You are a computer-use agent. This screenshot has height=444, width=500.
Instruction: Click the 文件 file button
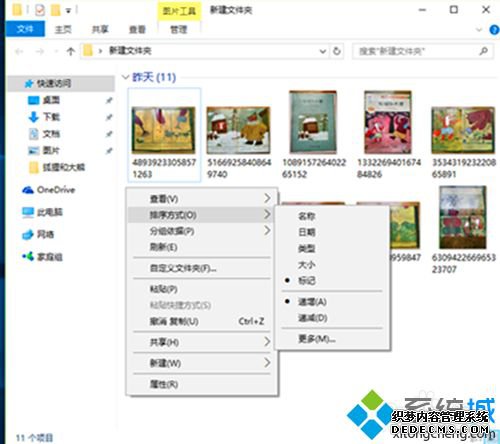25,29
